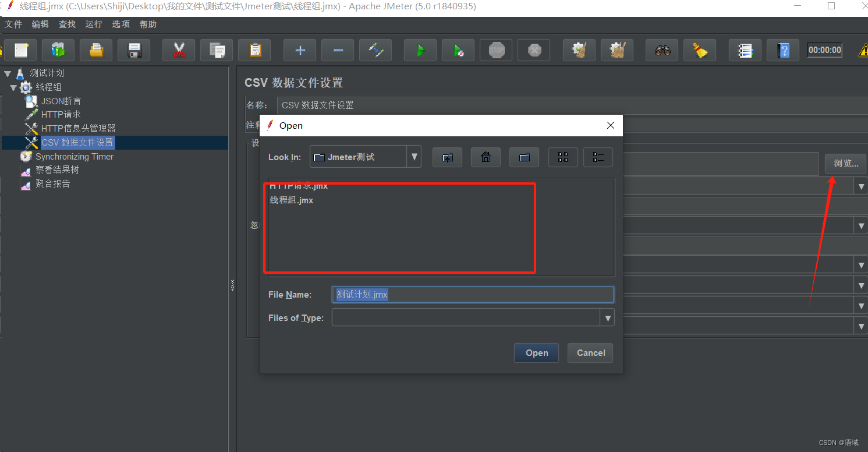Click the Clear results broom icon

coord(579,50)
